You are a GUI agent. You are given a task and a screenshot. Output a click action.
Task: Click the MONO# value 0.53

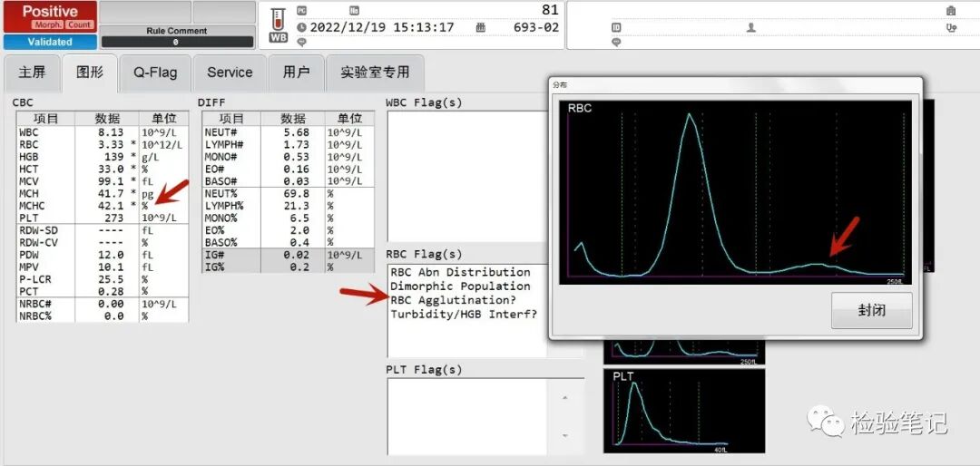click(296, 157)
